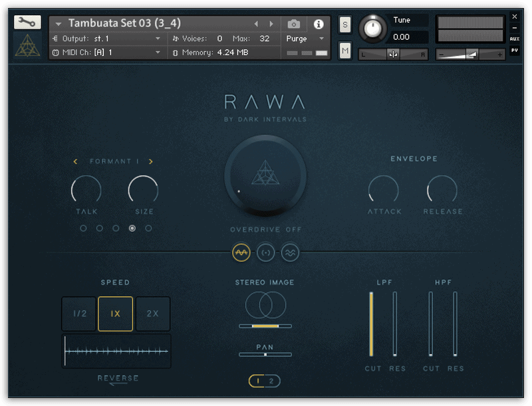The width and height of the screenshot is (532, 406).
Task: Toggle the REVERSE playback button
Action: click(x=118, y=379)
